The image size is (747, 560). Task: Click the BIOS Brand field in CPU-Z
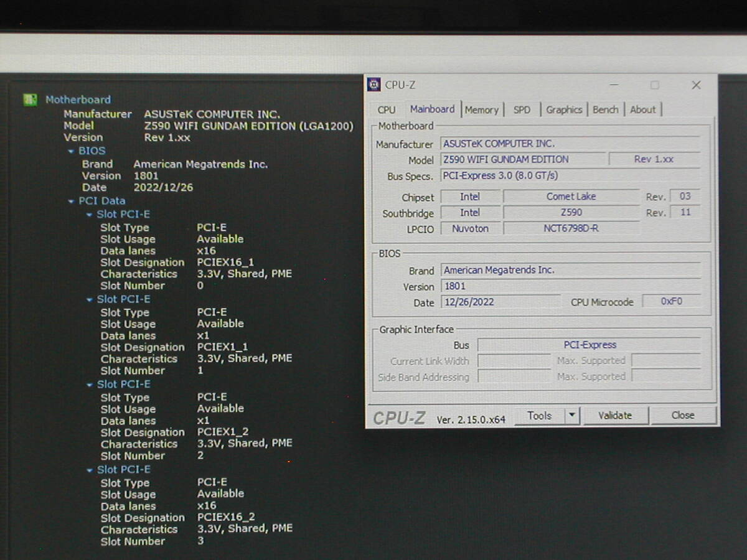570,271
